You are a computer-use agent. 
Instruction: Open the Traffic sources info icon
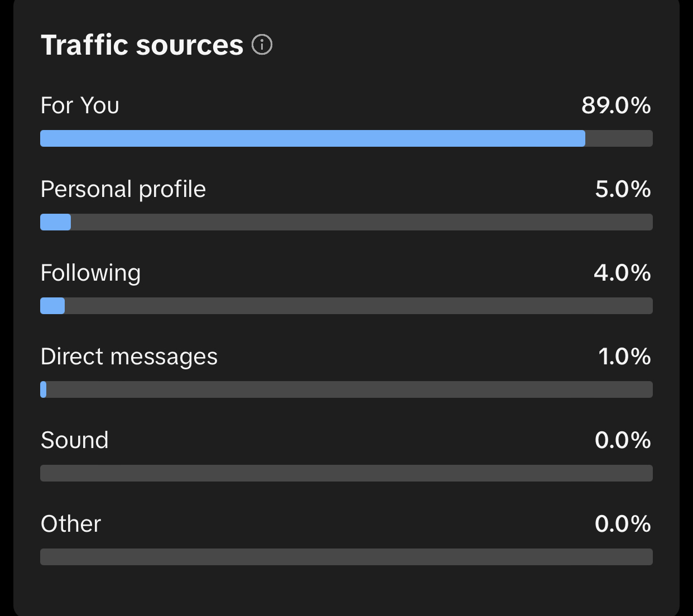(262, 45)
